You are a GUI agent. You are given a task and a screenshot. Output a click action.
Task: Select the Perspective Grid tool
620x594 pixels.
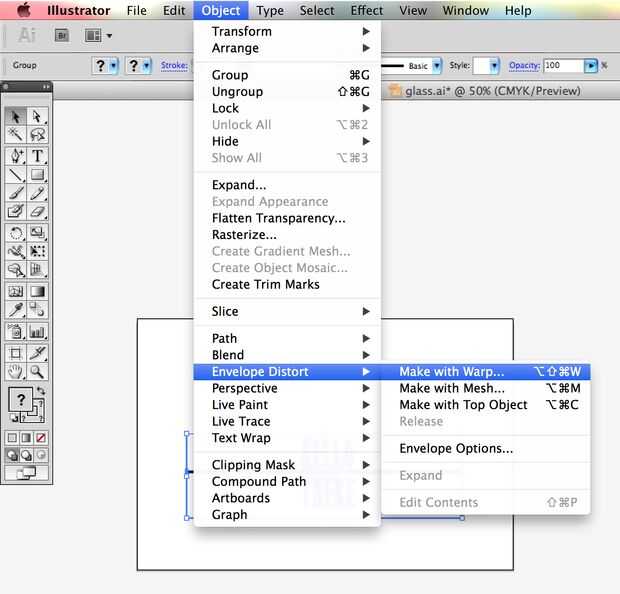coord(37,270)
